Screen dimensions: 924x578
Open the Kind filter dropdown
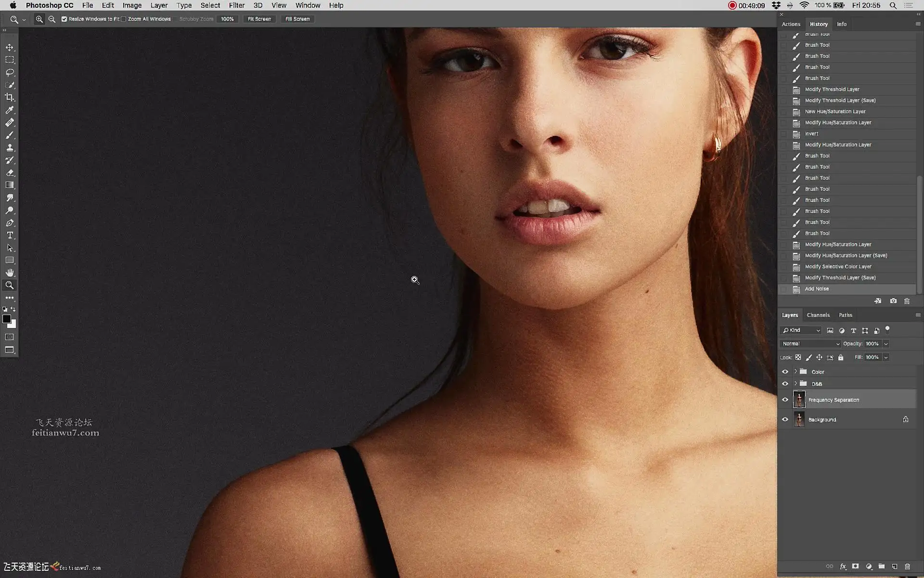pos(801,330)
